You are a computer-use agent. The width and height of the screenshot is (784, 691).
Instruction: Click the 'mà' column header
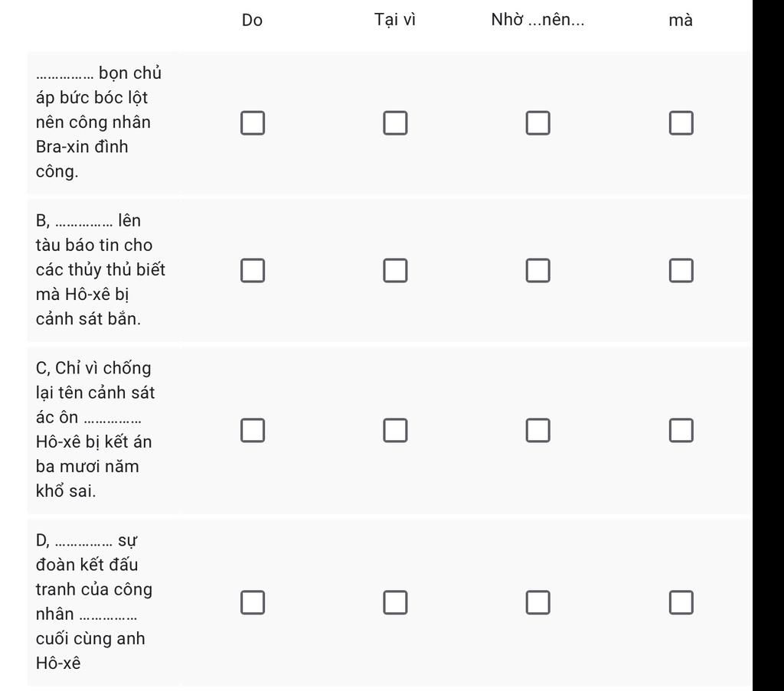point(681,21)
